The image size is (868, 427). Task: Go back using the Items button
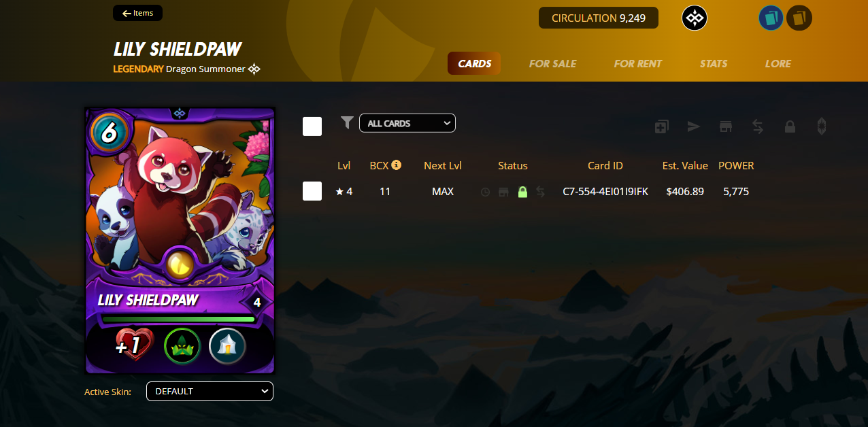(137, 13)
